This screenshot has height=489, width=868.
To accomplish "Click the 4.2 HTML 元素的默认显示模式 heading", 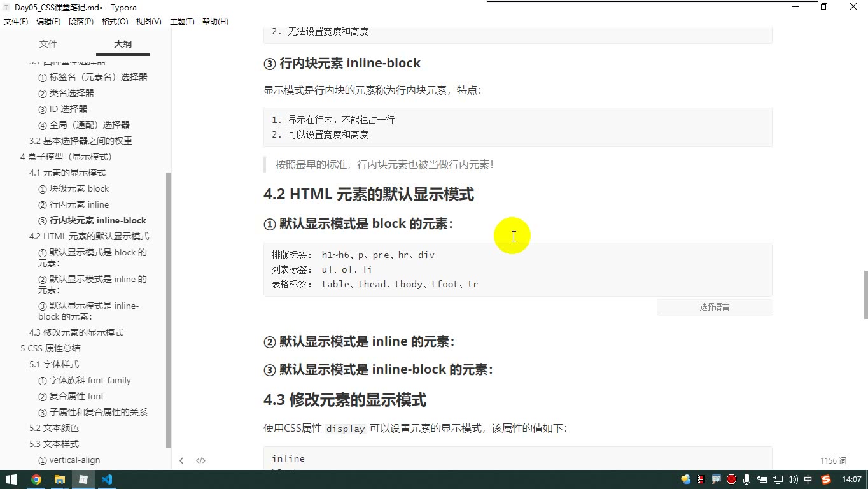I will [368, 194].
